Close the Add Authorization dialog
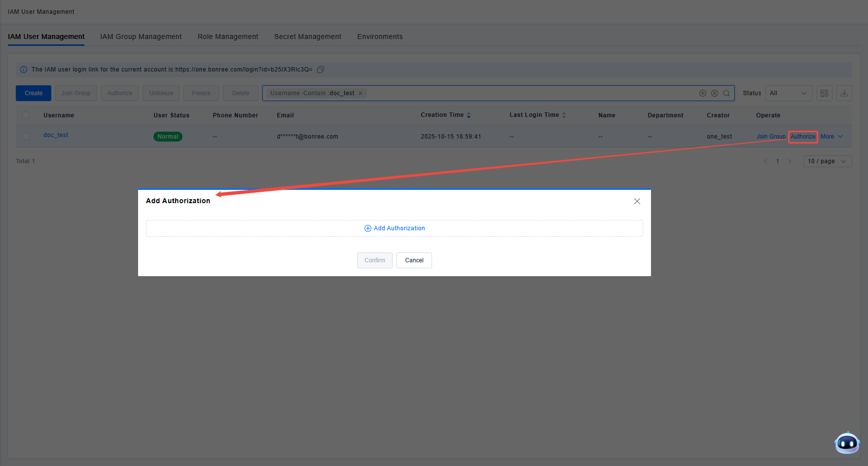The height and width of the screenshot is (466, 868). click(637, 201)
